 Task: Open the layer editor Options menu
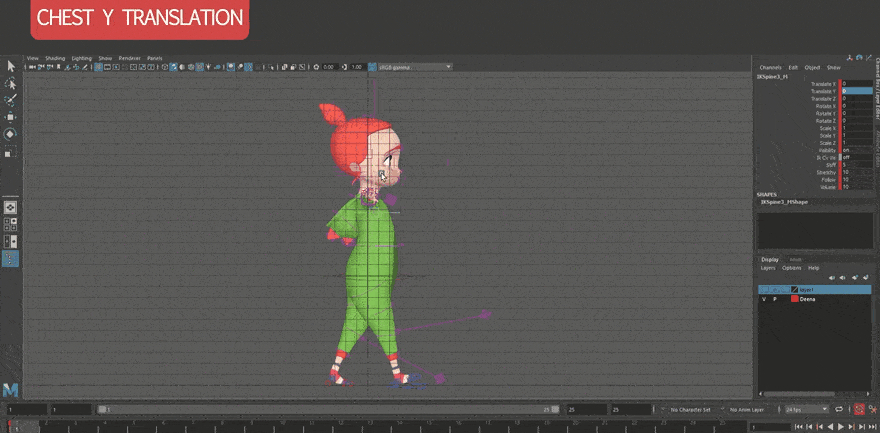tap(791, 268)
